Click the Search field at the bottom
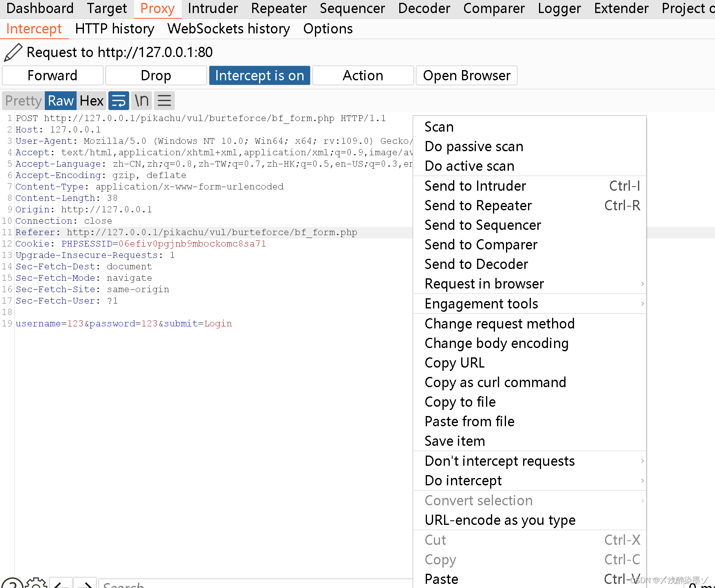715x588 pixels. [256, 584]
